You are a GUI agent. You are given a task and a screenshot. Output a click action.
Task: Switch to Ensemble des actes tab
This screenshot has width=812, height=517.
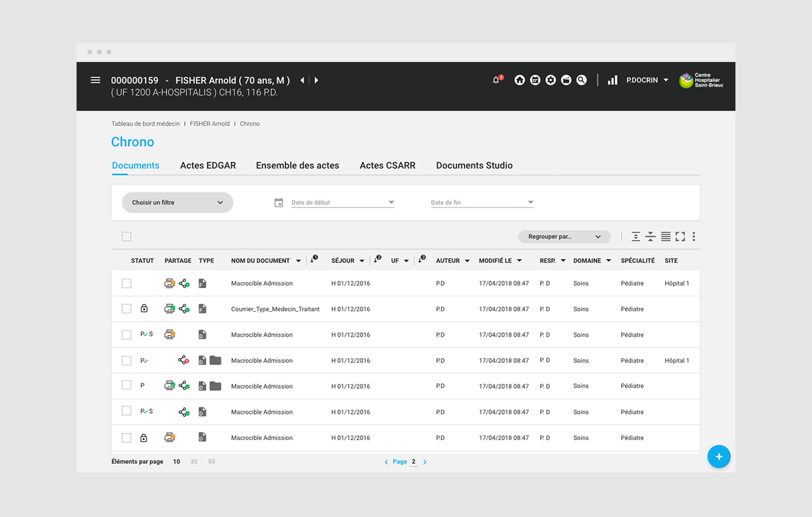pos(298,165)
